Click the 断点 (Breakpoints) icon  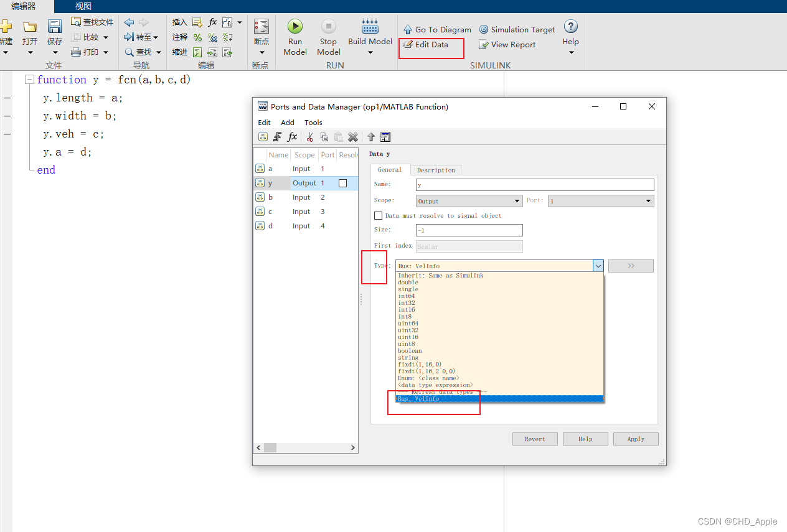[262, 27]
